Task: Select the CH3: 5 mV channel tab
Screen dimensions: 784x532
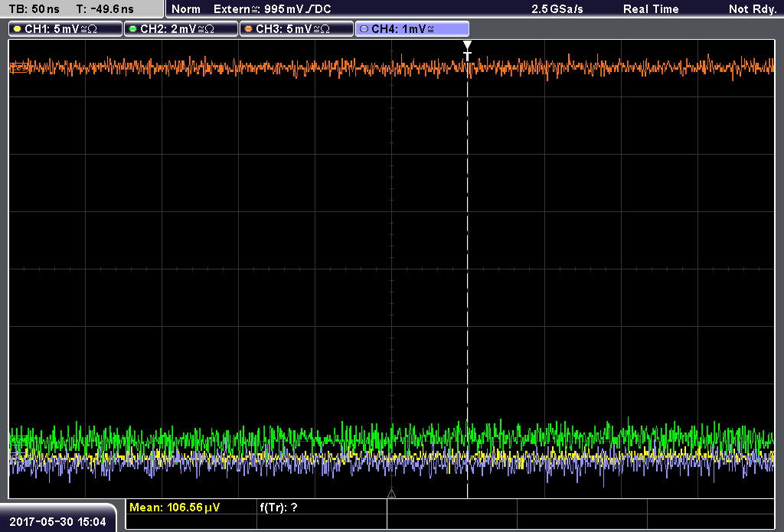Action: [x=296, y=29]
